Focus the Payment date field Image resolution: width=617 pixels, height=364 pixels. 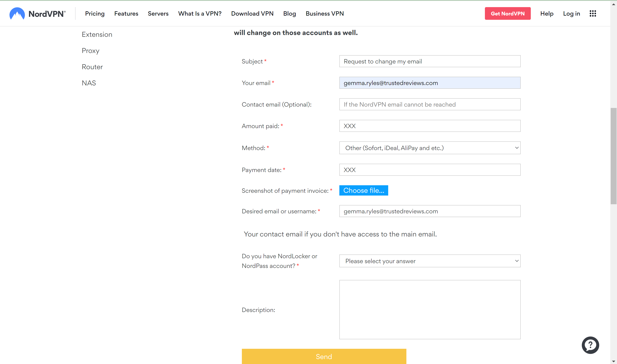430,170
